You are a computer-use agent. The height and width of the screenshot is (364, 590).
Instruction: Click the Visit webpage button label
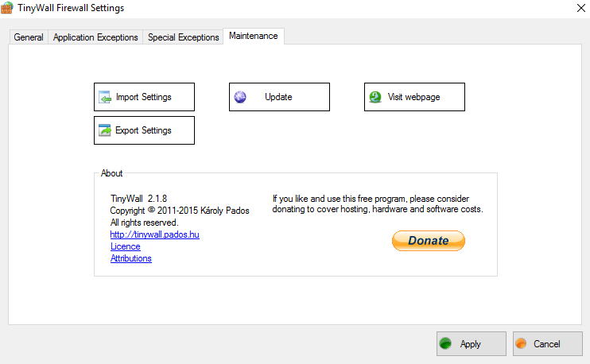click(414, 97)
